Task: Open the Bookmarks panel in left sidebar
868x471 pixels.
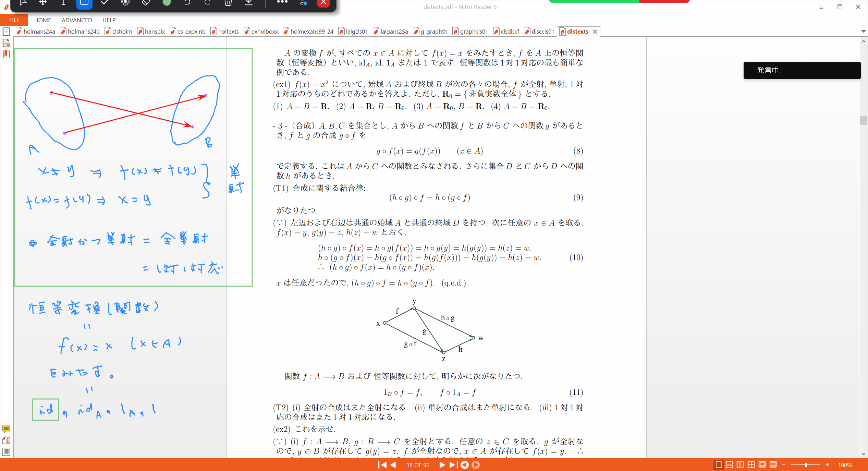Action: [6, 54]
